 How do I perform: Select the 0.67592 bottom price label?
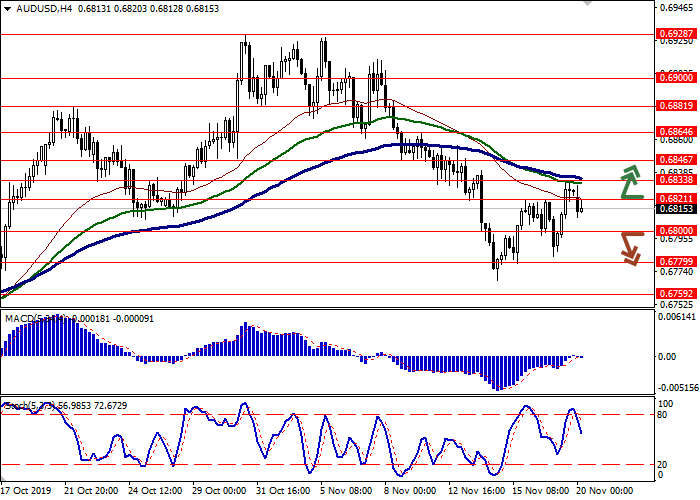pyautogui.click(x=675, y=294)
